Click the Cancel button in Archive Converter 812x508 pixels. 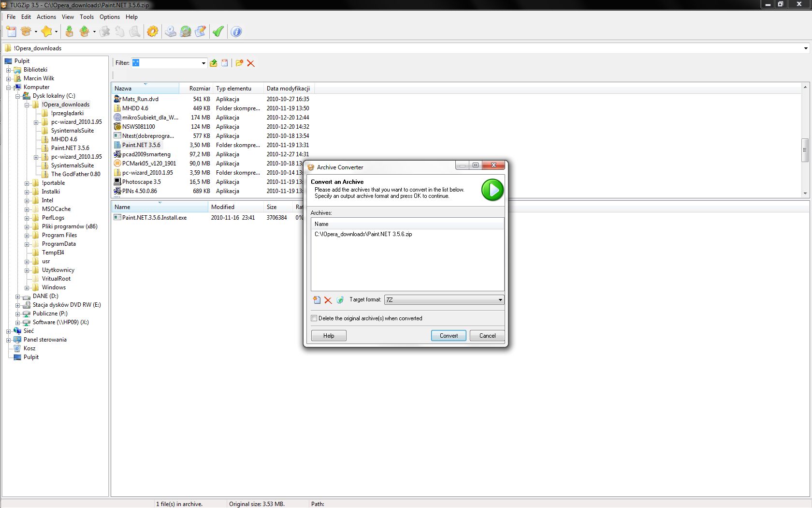tap(487, 336)
